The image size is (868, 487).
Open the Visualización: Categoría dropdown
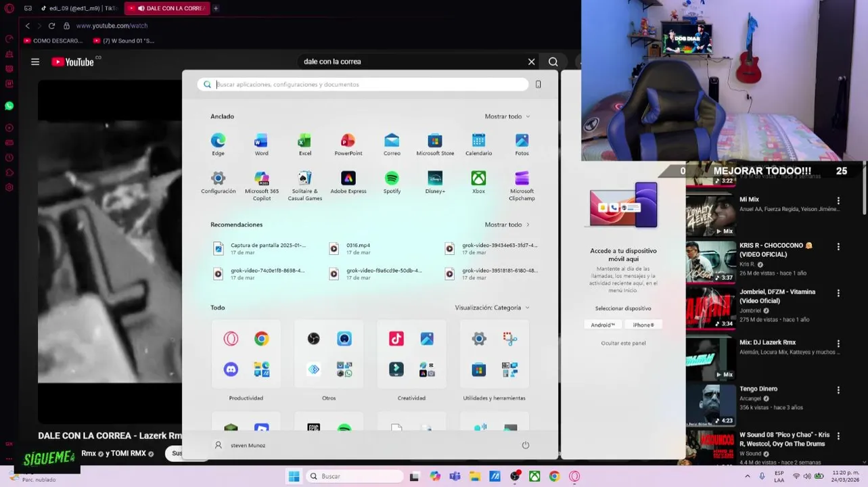492,308
